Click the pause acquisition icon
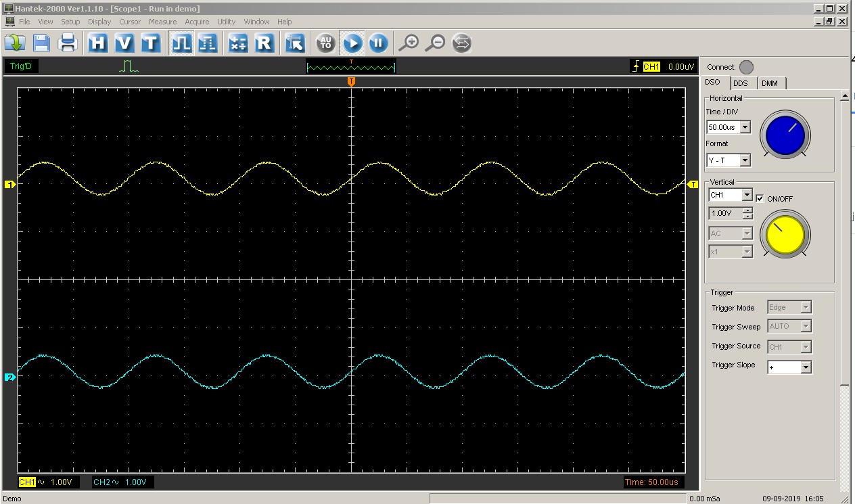 (x=378, y=43)
